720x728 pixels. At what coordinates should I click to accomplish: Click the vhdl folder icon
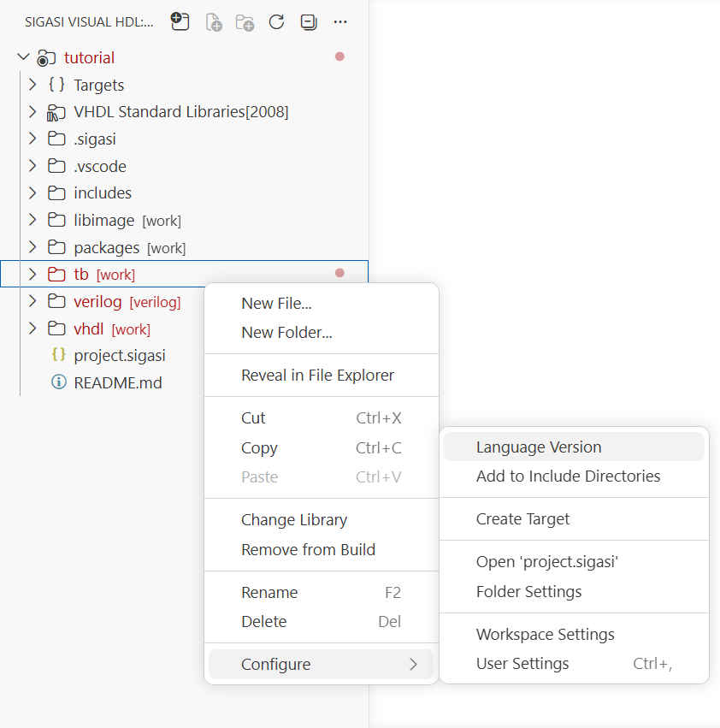[x=56, y=328]
